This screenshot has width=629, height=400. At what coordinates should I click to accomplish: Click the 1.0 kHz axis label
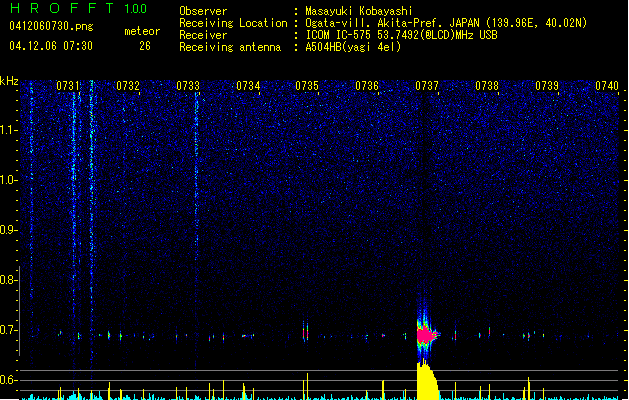9,180
